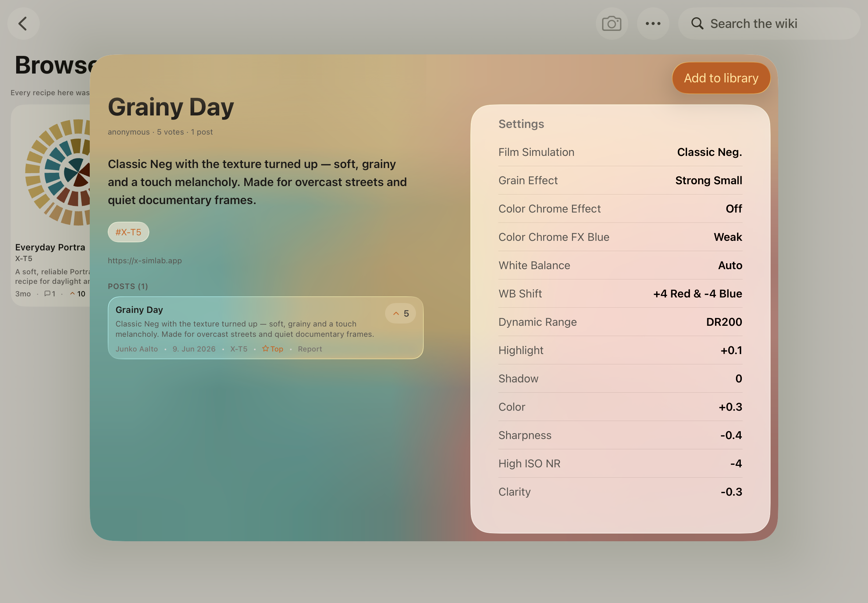Click the Color Chrome FX Blue Weak value
Viewport: 868px width, 603px height.
[x=728, y=237]
